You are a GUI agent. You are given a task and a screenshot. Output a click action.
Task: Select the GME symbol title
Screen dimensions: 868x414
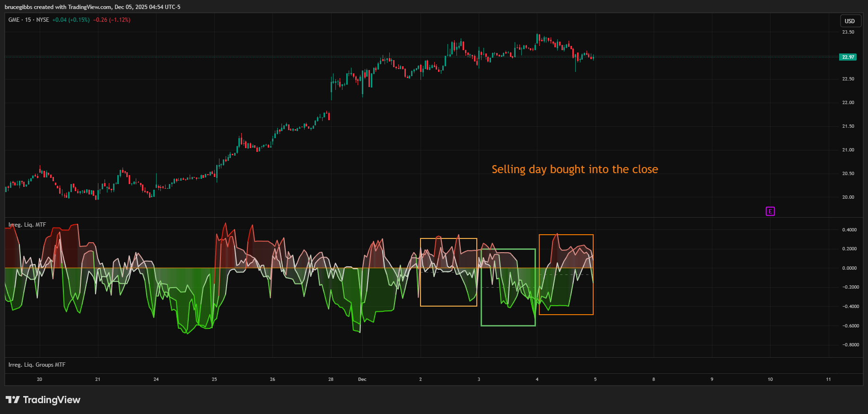(x=14, y=20)
